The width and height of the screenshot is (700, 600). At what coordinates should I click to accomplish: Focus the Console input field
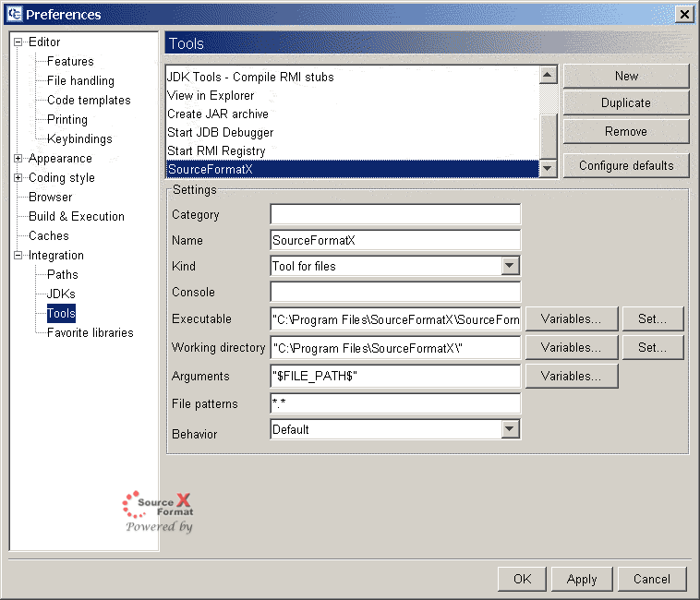click(x=395, y=293)
